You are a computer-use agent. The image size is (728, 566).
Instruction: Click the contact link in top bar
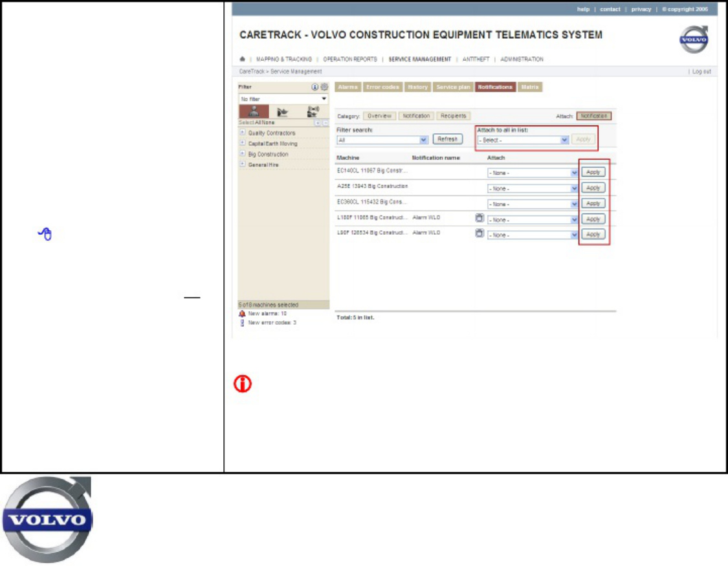point(610,9)
